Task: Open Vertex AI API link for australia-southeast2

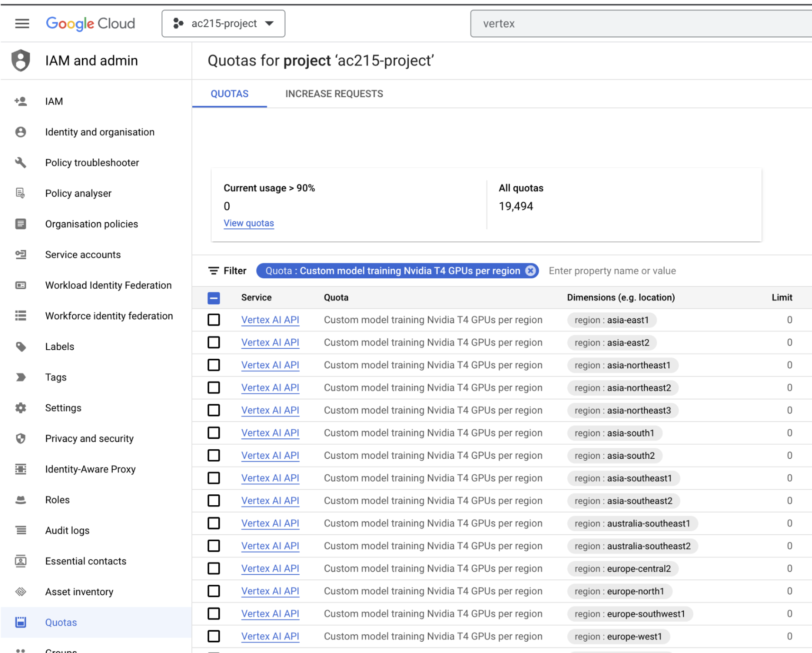Action: [x=270, y=546]
